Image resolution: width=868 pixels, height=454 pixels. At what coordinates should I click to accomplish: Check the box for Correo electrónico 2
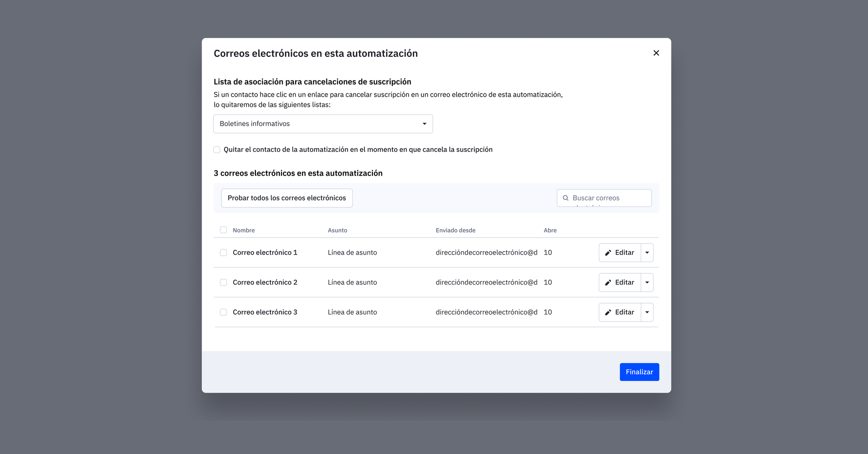(x=223, y=282)
